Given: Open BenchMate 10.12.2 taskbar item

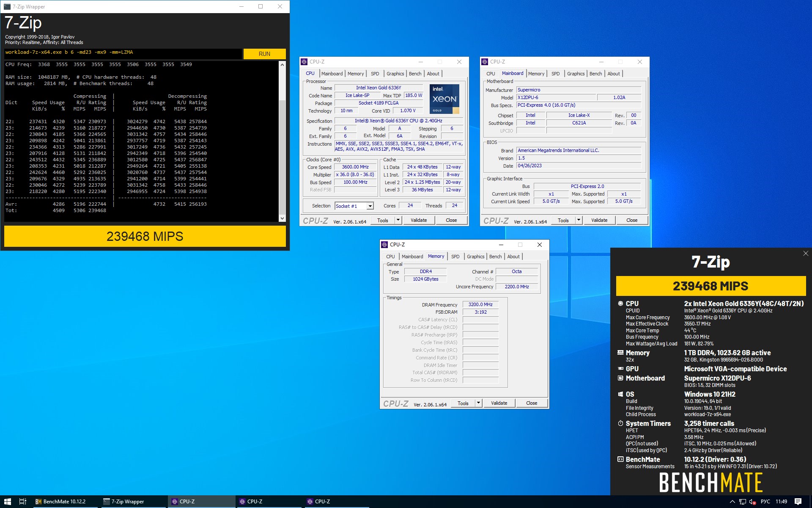Looking at the screenshot, I should [x=65, y=502].
